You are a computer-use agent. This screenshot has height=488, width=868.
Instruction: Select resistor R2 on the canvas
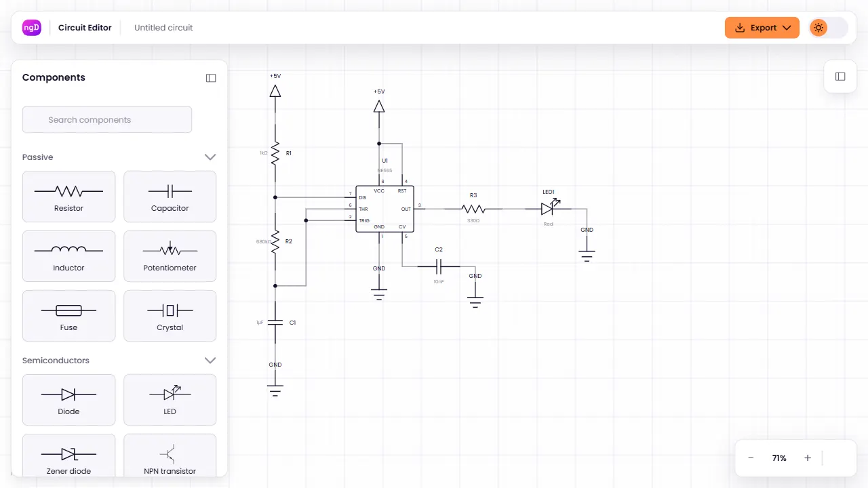pos(275,241)
